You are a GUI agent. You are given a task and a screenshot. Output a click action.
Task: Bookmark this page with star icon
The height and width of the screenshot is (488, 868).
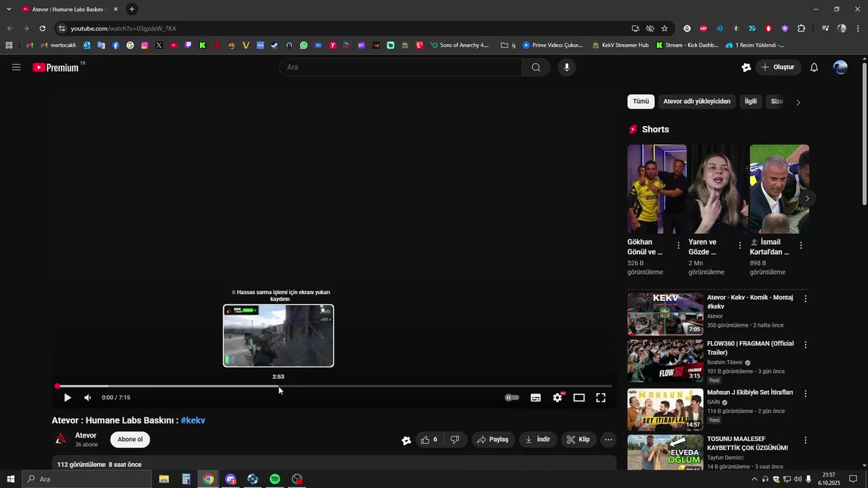click(665, 28)
